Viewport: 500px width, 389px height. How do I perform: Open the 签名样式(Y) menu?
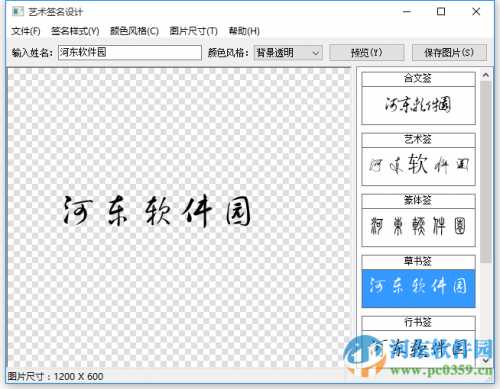[75, 31]
